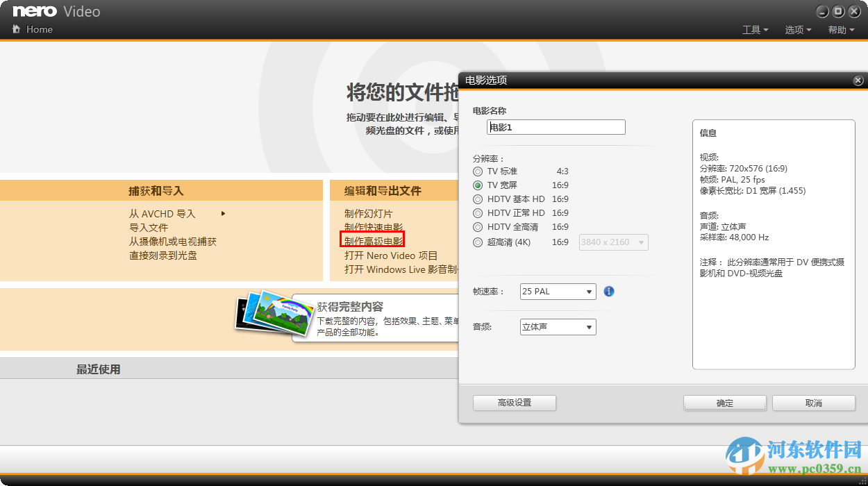Select the TV 标准 4:3 resolution option
Viewport: 868px width, 486px height.
478,171
